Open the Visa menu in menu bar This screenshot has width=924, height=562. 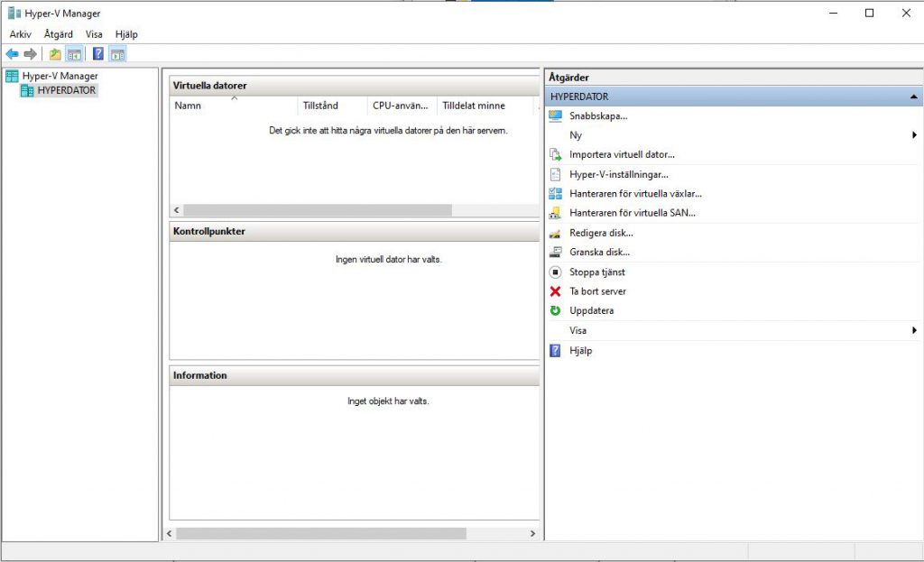(x=94, y=34)
